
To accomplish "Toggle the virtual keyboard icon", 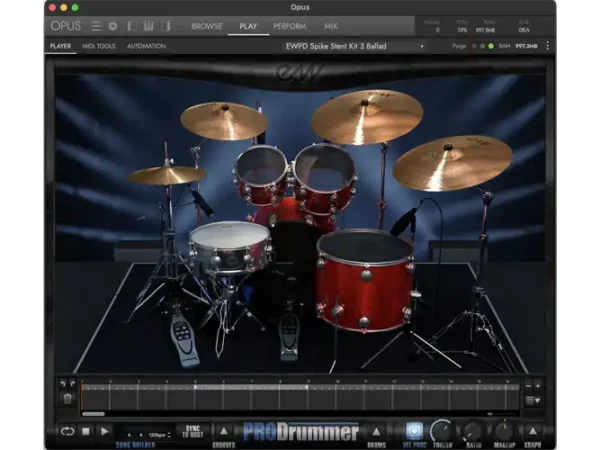I will 149,26.
